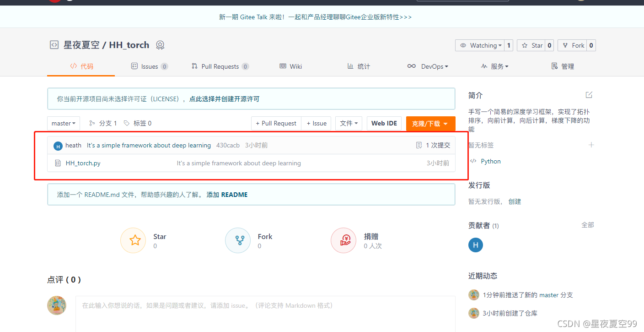Click the large Fork circle icon

[238, 240]
